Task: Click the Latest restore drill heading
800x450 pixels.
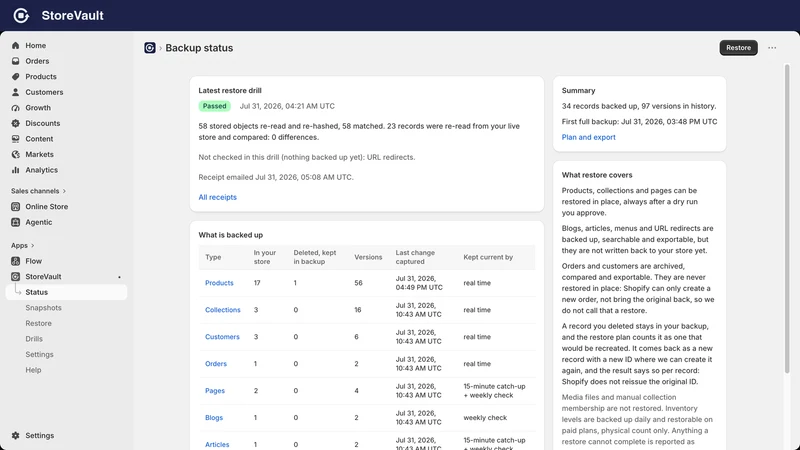Action: (230, 90)
